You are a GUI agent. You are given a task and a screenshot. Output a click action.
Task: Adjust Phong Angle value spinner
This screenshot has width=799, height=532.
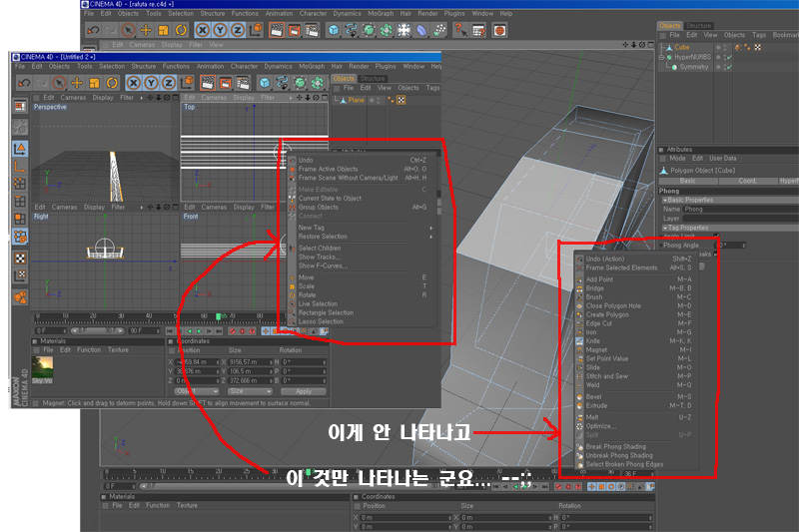pos(743,246)
